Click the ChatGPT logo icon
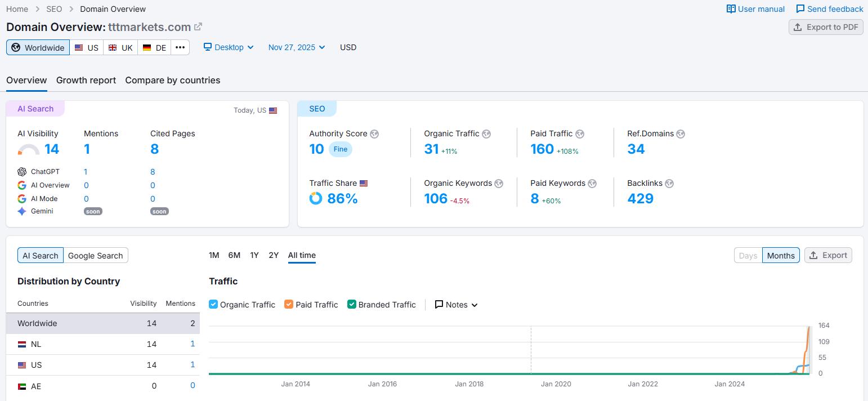 (x=22, y=172)
